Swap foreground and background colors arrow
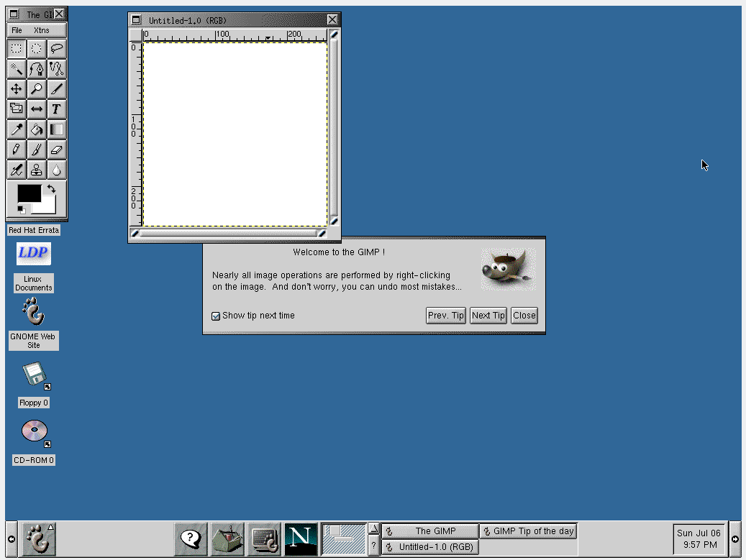The height and width of the screenshot is (560, 746). tap(51, 189)
